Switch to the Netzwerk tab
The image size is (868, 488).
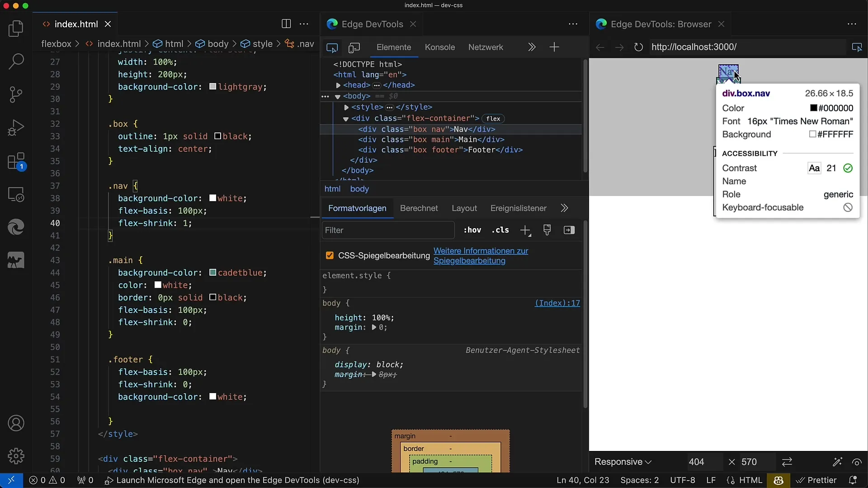pyautogui.click(x=486, y=47)
